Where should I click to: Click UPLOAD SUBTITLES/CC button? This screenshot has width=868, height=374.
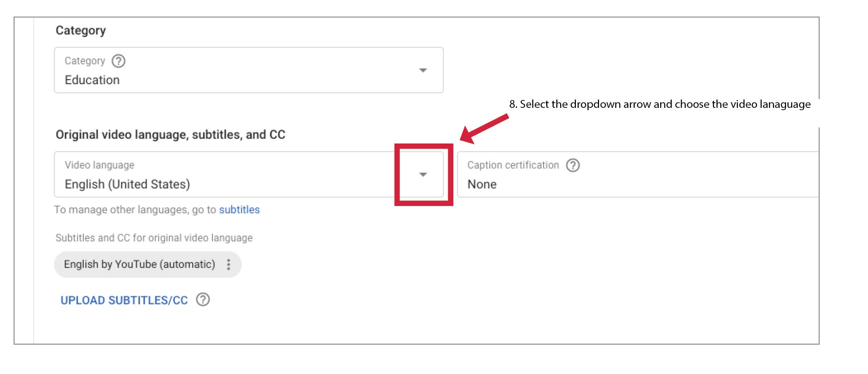tap(124, 300)
